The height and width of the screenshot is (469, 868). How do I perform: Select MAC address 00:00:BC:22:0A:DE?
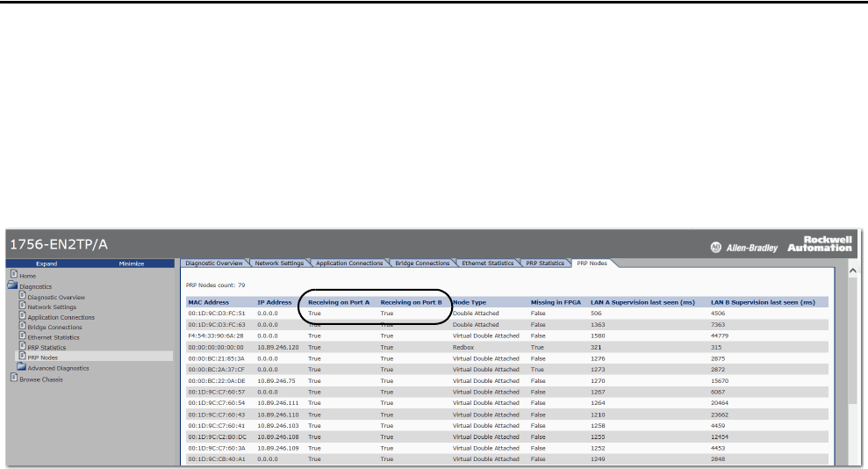coord(217,381)
